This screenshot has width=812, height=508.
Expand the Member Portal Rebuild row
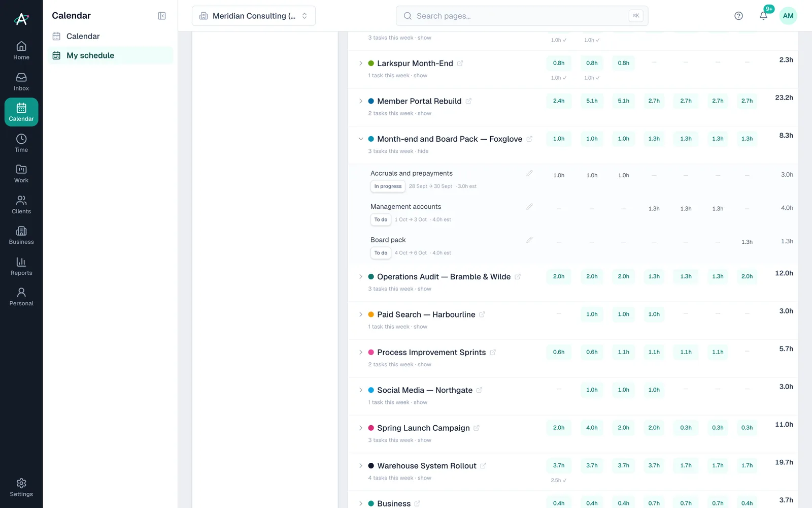coord(361,101)
